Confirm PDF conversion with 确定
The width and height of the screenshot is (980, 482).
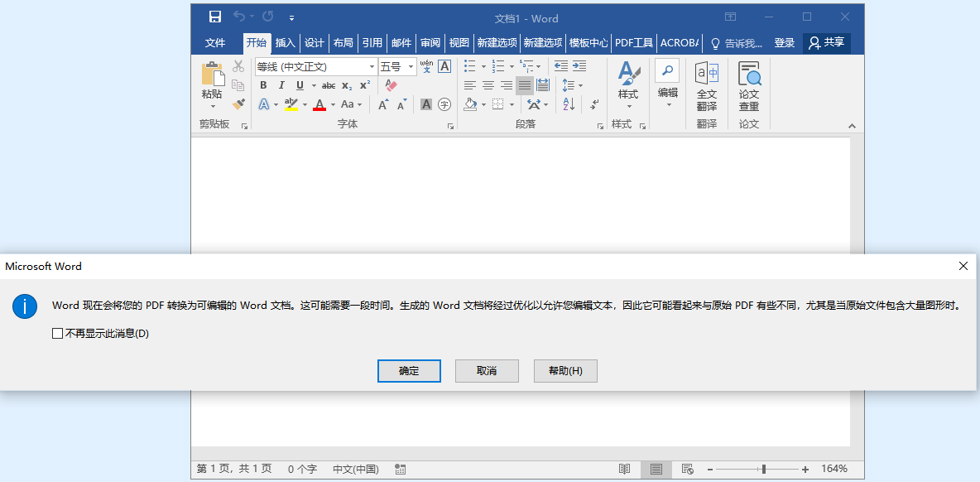[x=410, y=371]
